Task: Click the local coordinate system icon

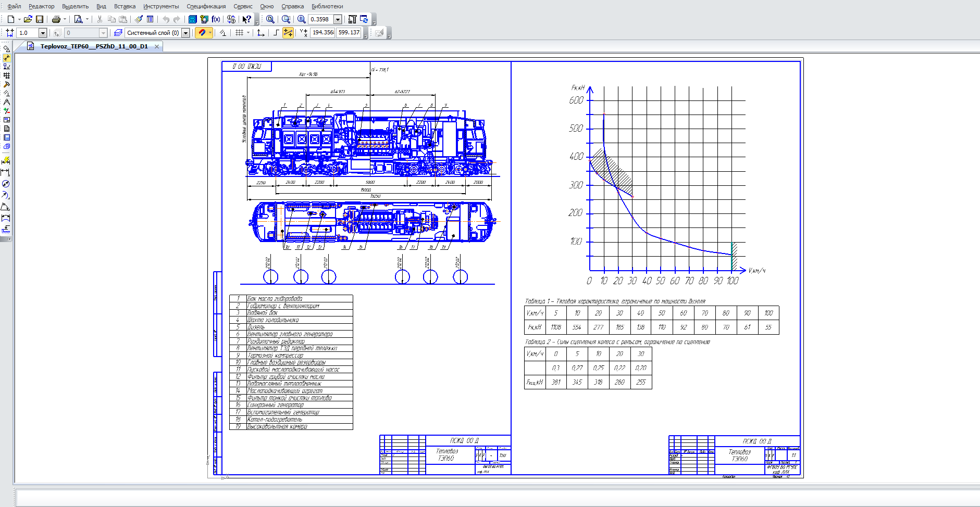Action: pos(261,33)
